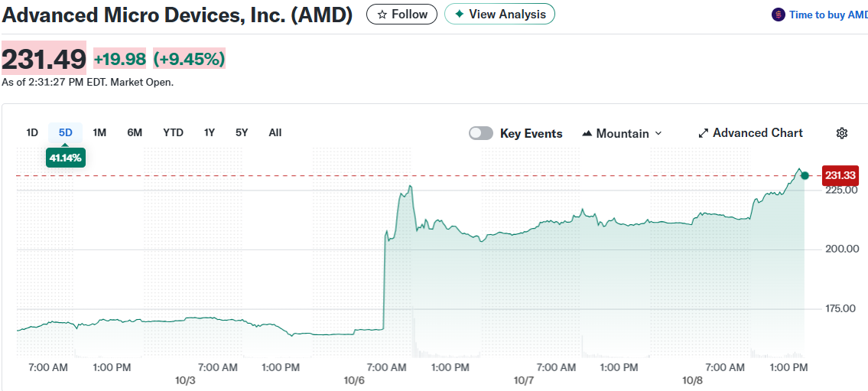Viewport: 868px width, 391px height.
Task: Select the 1D time range tab
Action: [x=32, y=132]
